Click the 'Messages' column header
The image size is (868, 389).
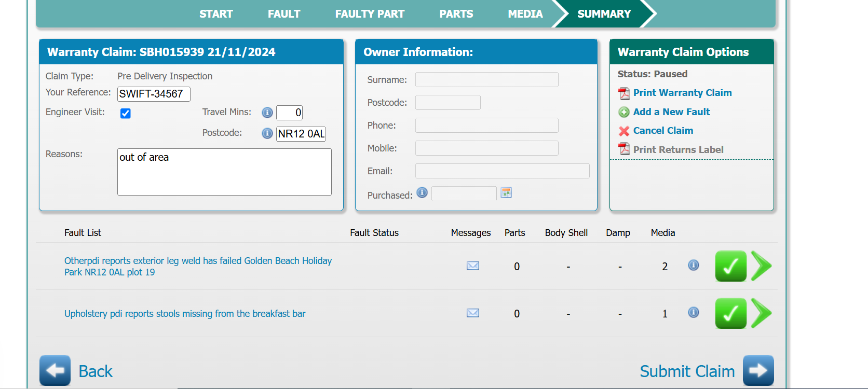point(471,233)
